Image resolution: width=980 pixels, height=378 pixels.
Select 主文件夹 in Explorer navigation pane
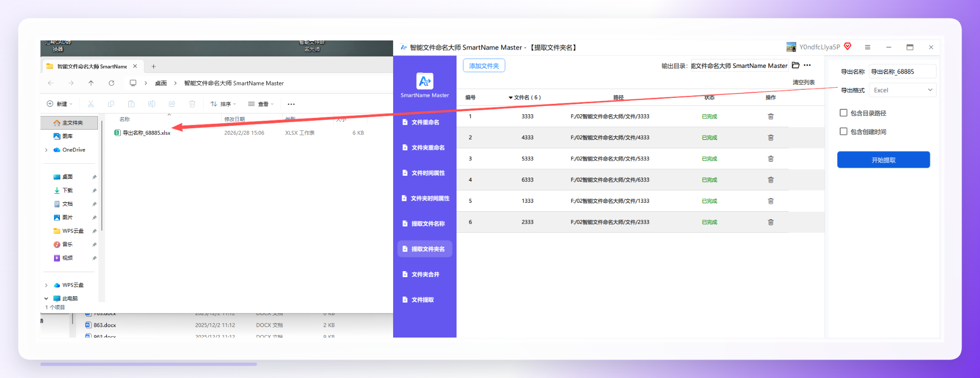(69, 123)
